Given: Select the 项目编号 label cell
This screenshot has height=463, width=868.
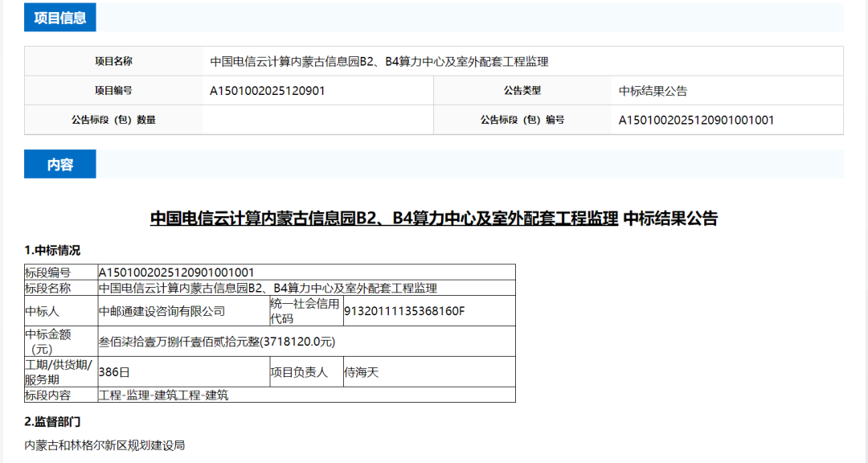Looking at the screenshot, I should [113, 91].
